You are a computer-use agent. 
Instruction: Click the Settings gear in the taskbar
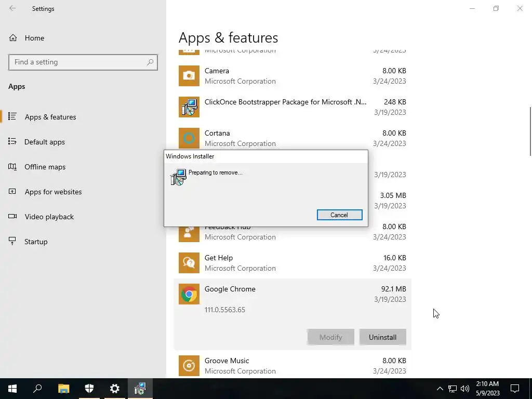pyautogui.click(x=115, y=389)
